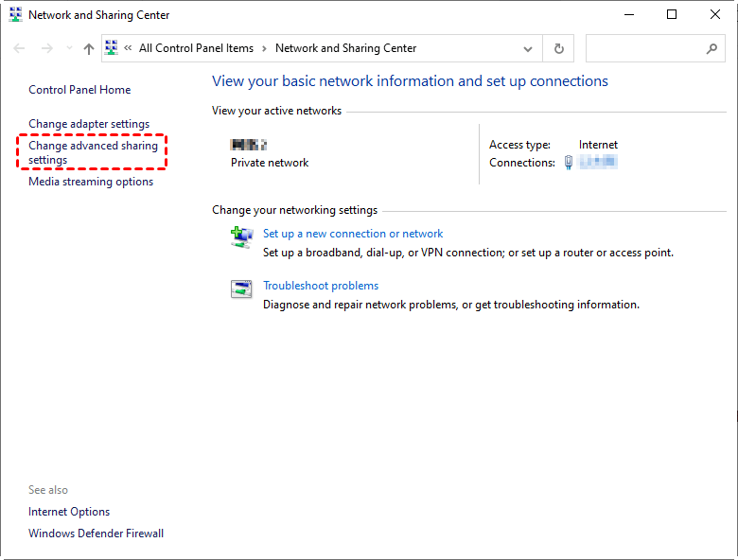This screenshot has height=560, width=738.
Task: Click the Troubleshoot problems icon
Action: (x=241, y=289)
